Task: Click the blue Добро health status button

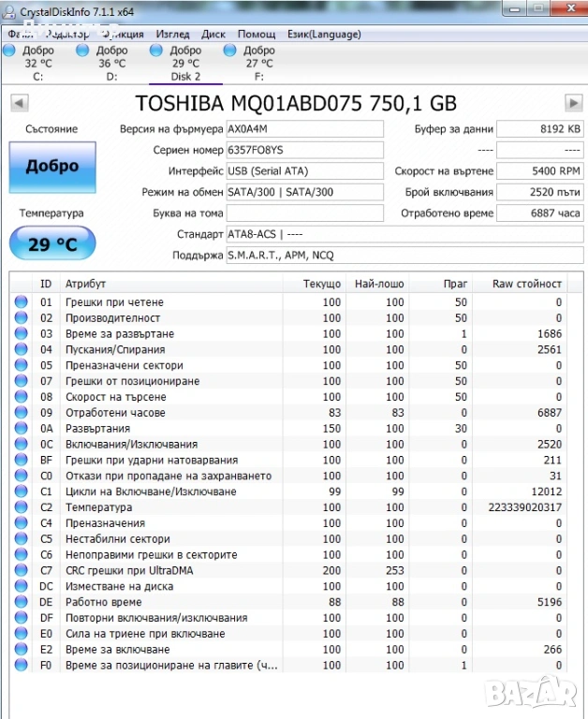Action: point(52,167)
